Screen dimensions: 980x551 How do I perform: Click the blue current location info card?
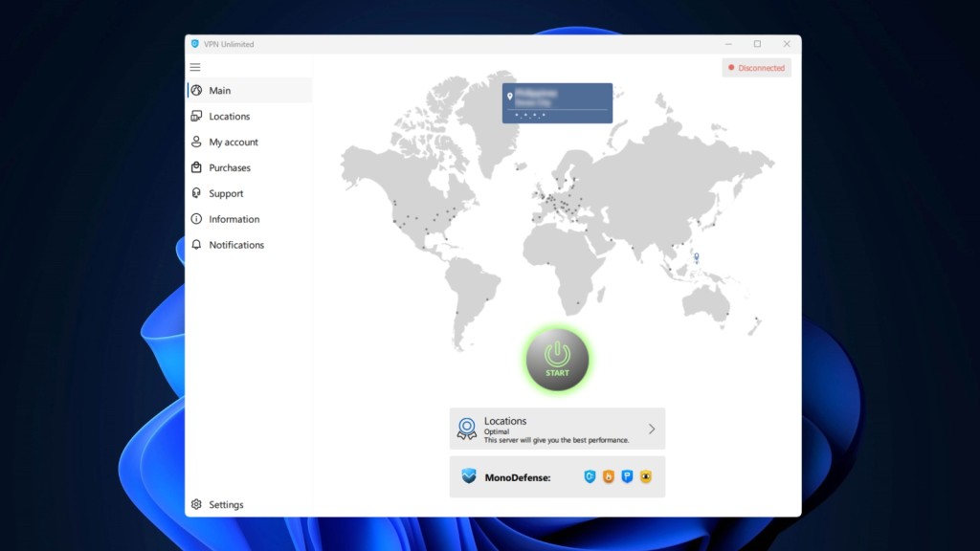pyautogui.click(x=557, y=102)
